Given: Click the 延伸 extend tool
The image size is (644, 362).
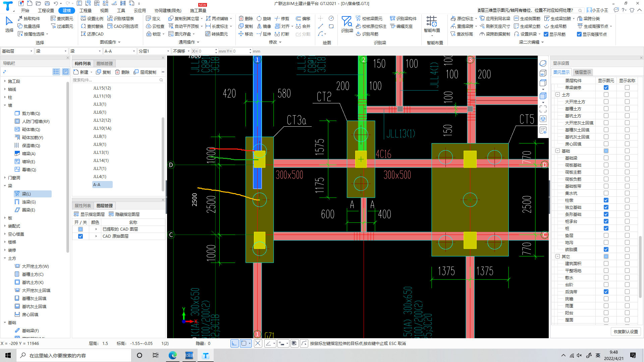Looking at the screenshot, I should [x=264, y=34].
